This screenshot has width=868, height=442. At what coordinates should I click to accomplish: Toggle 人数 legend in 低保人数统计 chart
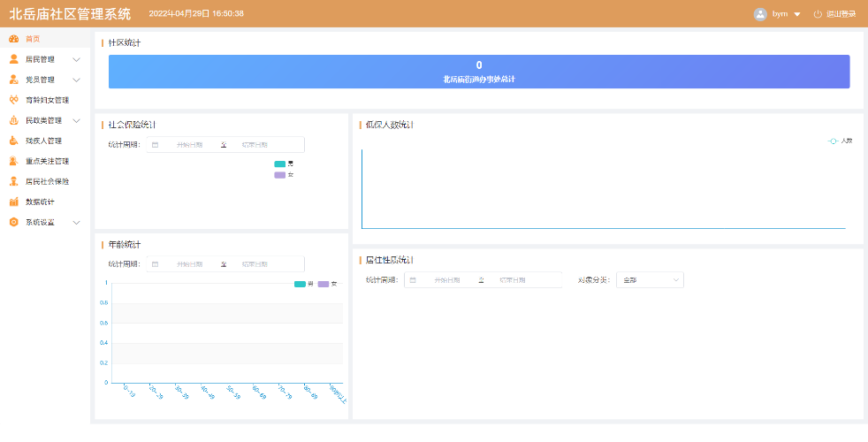pos(840,141)
